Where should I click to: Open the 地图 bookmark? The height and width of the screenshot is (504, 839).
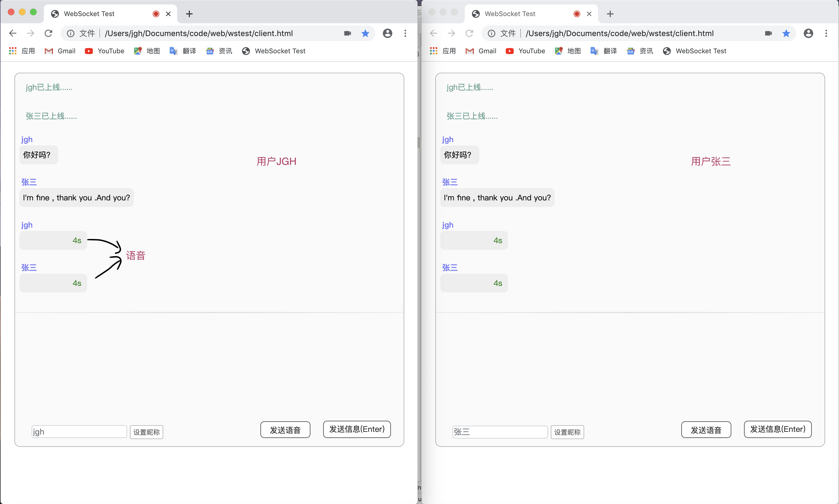tap(147, 51)
